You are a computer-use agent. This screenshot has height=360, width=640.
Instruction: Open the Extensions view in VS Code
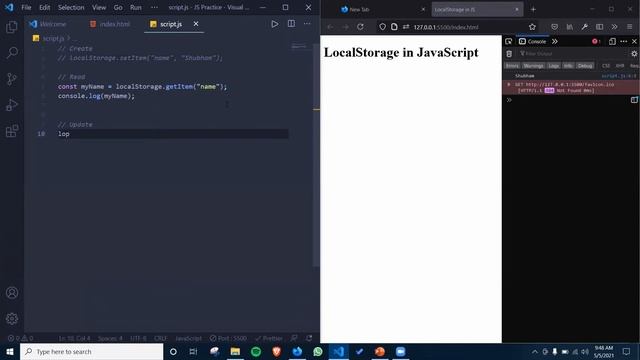tap(12, 131)
